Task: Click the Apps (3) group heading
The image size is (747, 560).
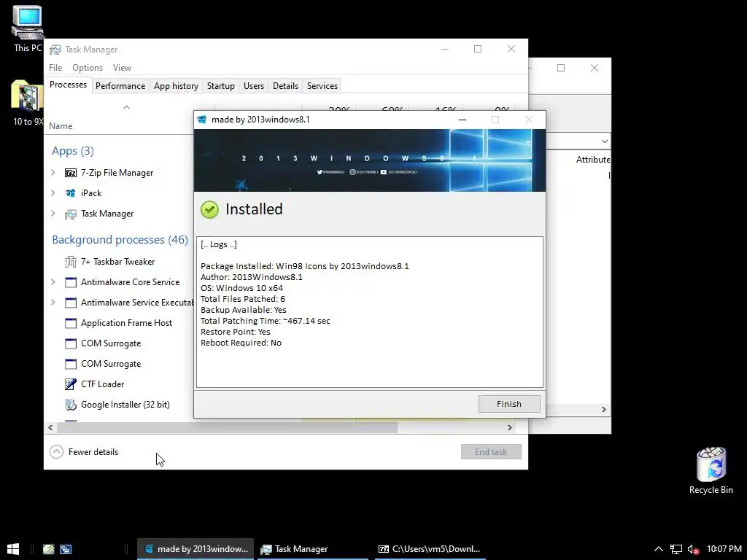Action: (73, 151)
